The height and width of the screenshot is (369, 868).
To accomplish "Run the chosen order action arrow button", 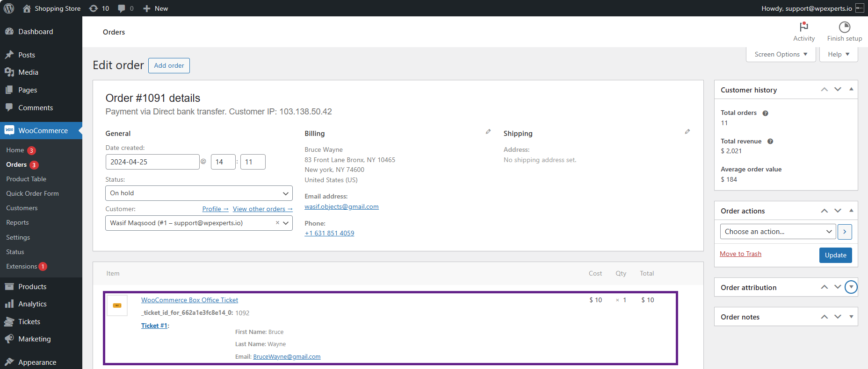I will (x=845, y=232).
